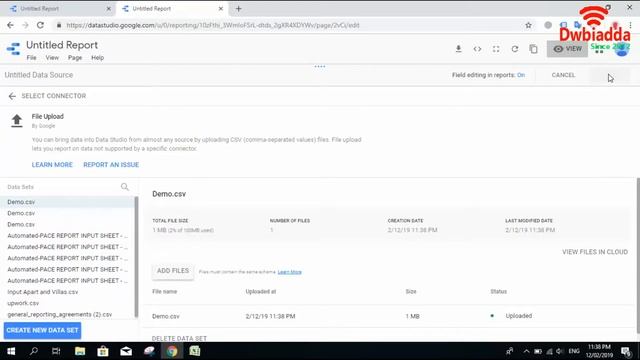Switch to first Untitled Report tab
The height and width of the screenshot is (360, 640).
pos(57,9)
